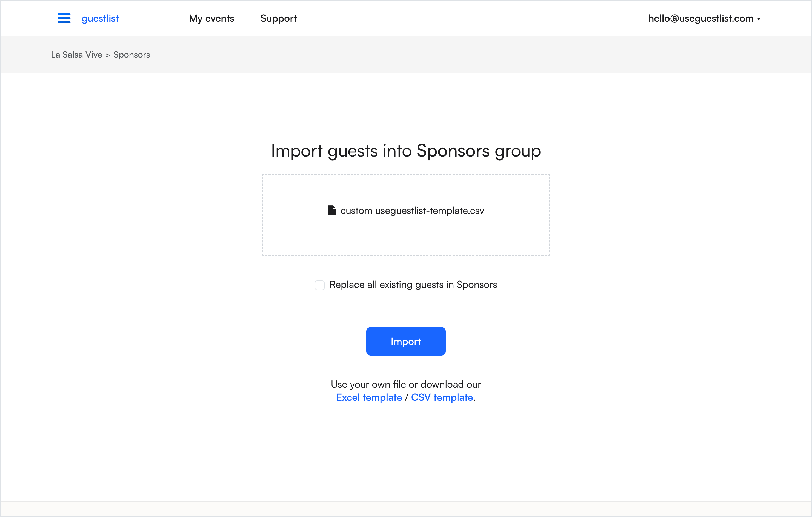
Task: Open the hello@useguestlist.com account dropdown
Action: [701, 18]
